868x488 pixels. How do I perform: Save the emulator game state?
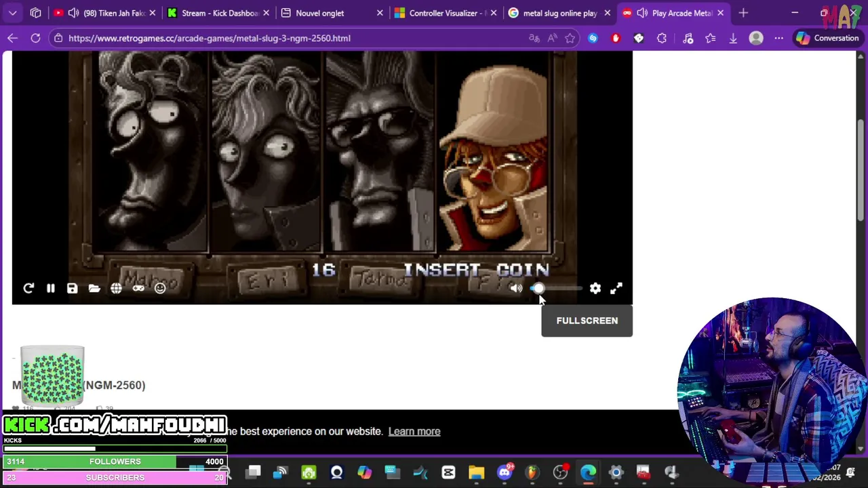72,289
